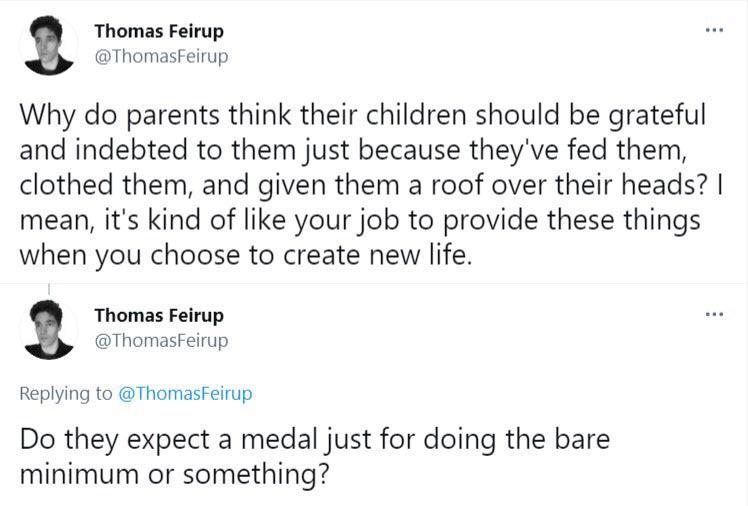Click the reply line "minimum or something?"
Screen dimensions: 748x506
[x=174, y=473]
